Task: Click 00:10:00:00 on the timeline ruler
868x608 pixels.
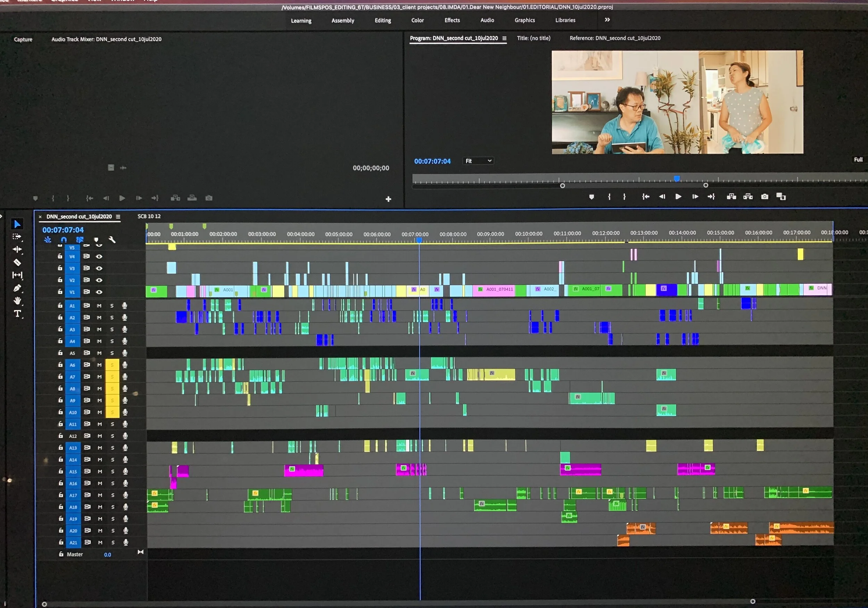Action: [x=528, y=234]
